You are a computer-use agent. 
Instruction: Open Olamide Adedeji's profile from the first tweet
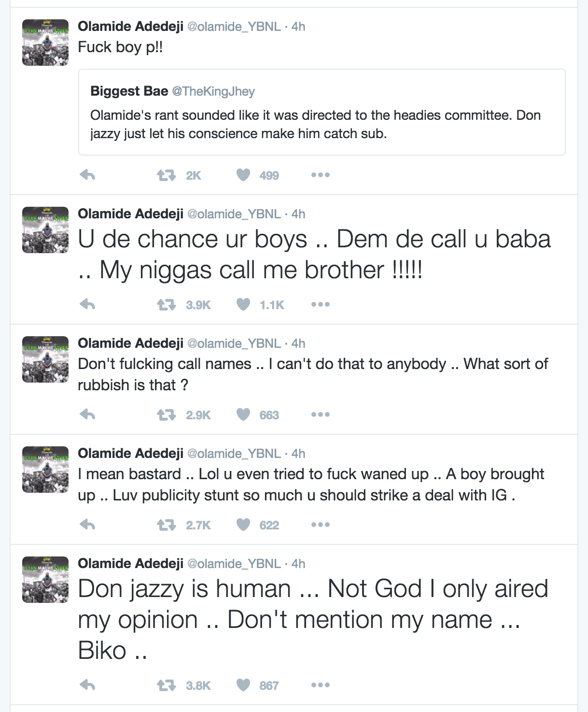130,27
